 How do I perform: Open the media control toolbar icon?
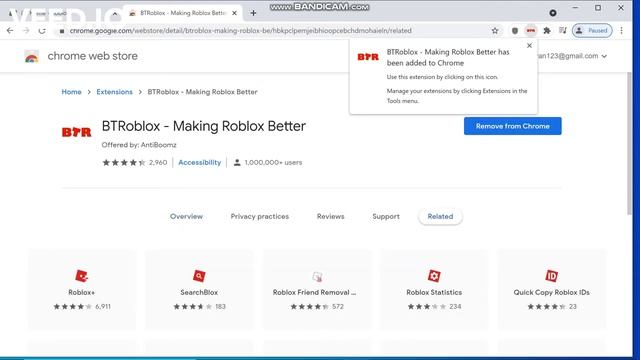click(x=563, y=30)
